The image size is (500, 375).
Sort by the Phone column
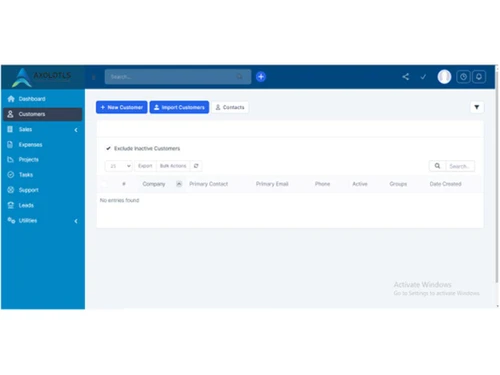[x=322, y=184]
